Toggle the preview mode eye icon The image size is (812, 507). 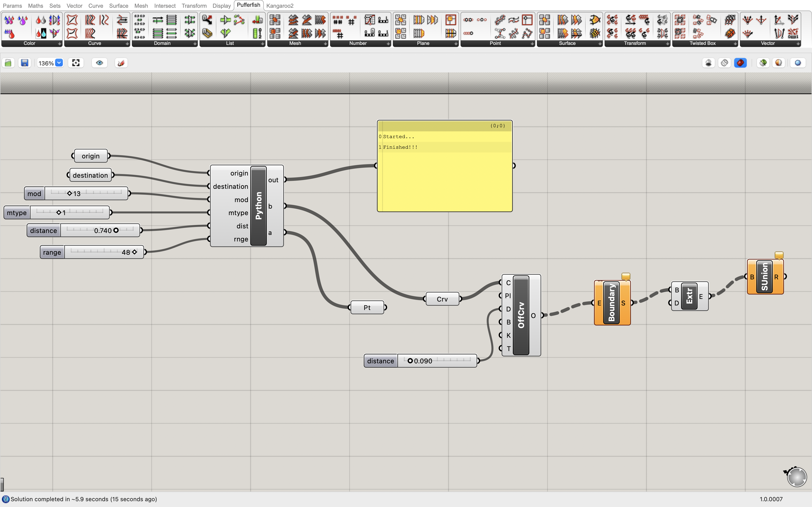(x=99, y=63)
